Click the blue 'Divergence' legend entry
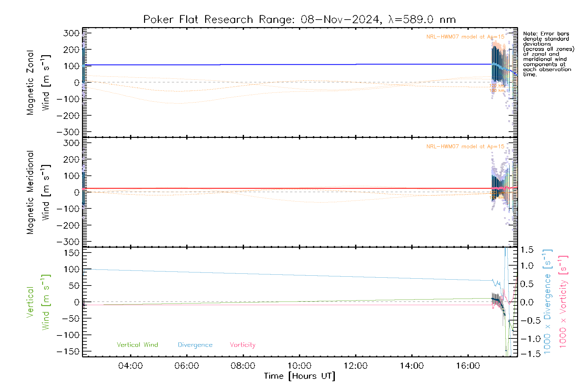This screenshot has width=588, height=392. 195,345
